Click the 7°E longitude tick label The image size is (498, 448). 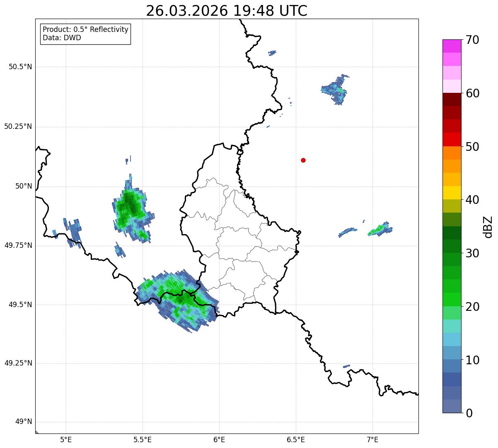372,439
